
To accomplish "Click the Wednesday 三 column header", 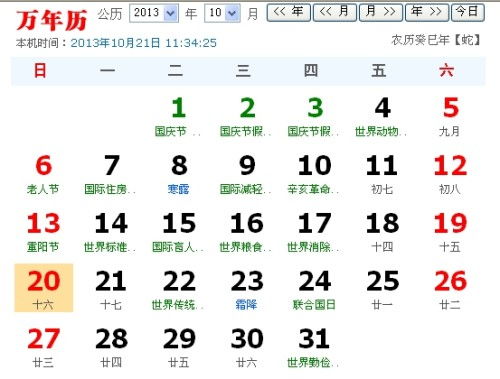I will 243,71.
